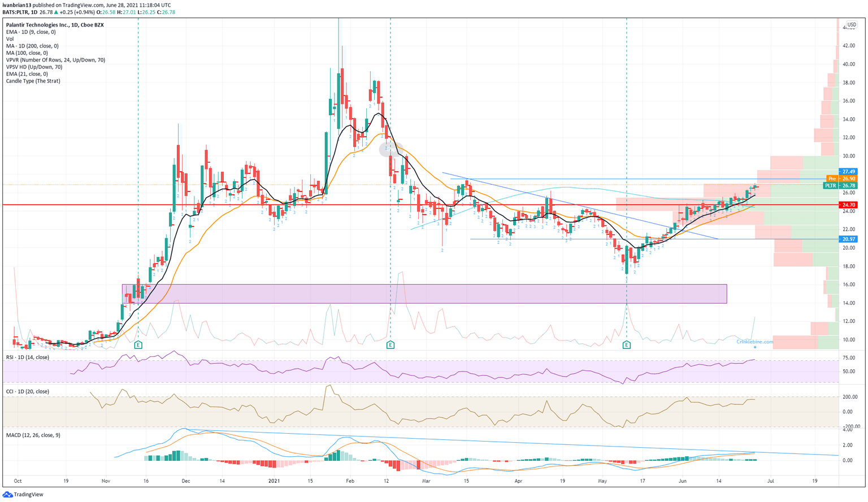Viewport: 868px width, 502px height.
Task: Select the orange Pre 26.90 price label
Action: tap(843, 178)
